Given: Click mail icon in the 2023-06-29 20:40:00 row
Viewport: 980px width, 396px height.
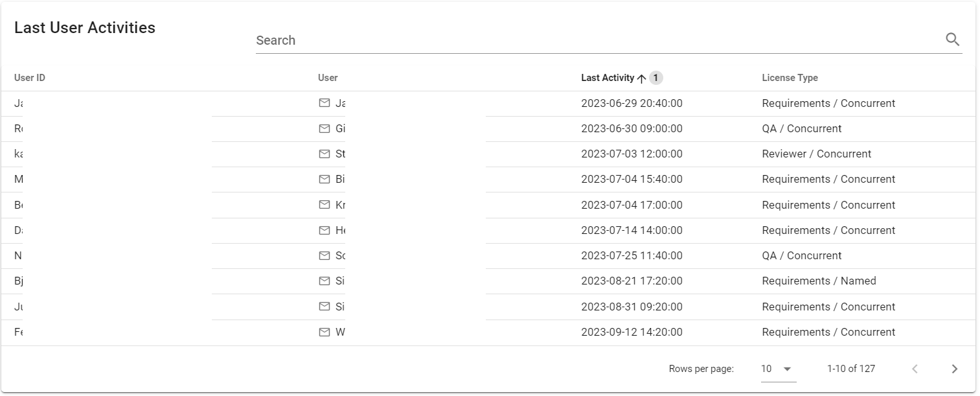Looking at the screenshot, I should pos(325,103).
